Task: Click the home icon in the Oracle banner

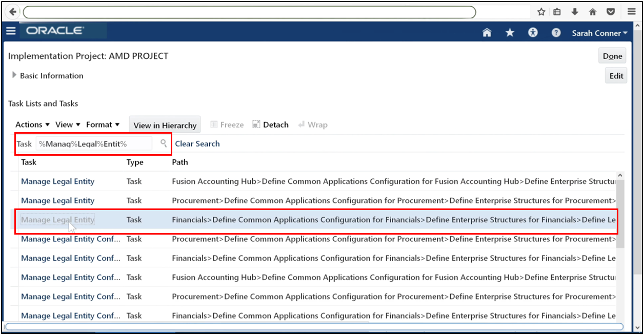Action: [x=486, y=32]
